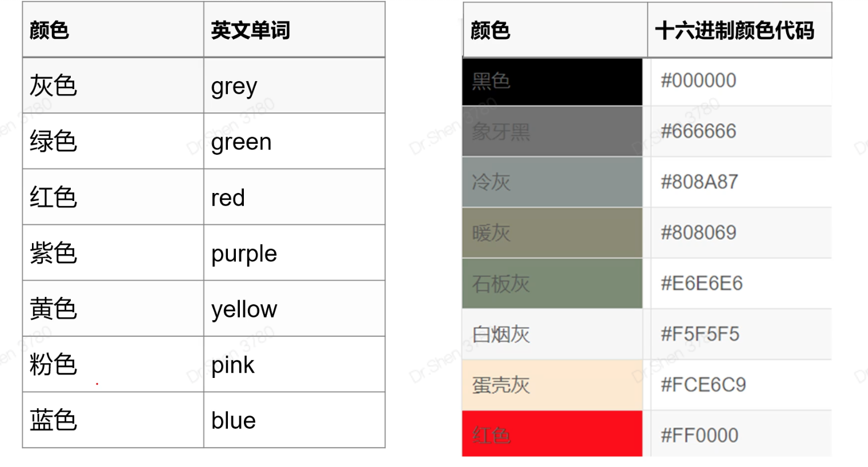The height and width of the screenshot is (467, 868).
Task: Select the 白烟灰 color cell
Action: coord(552,335)
